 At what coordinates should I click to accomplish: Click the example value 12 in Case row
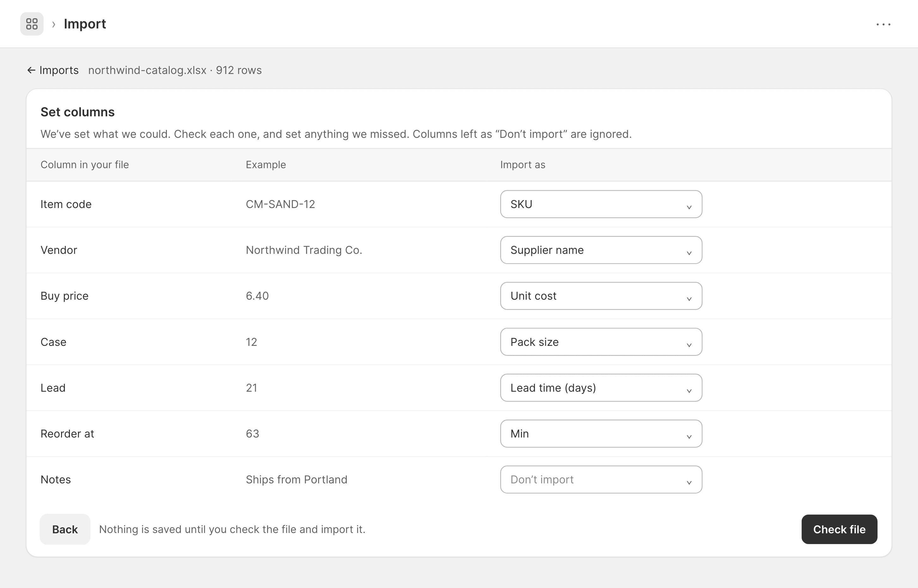pos(252,342)
